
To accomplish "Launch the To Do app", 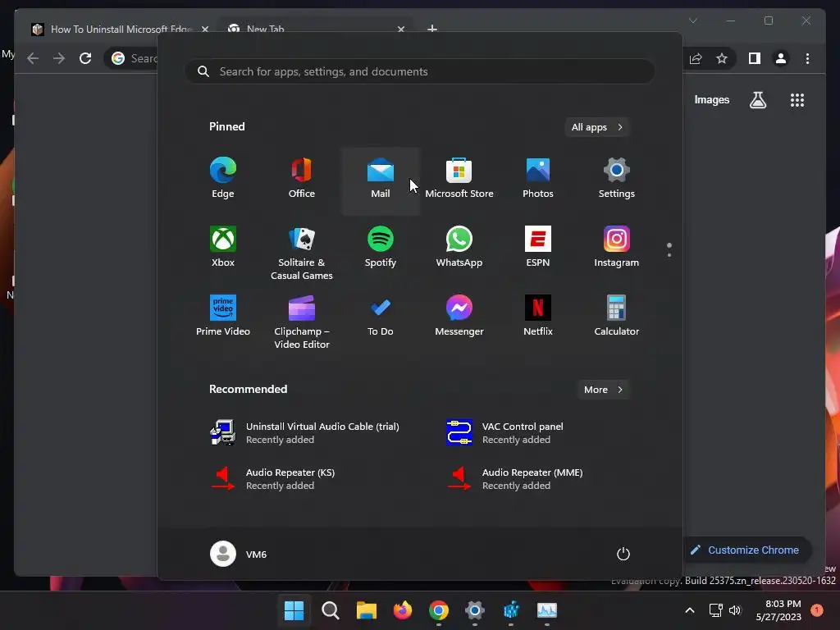I will [381, 316].
